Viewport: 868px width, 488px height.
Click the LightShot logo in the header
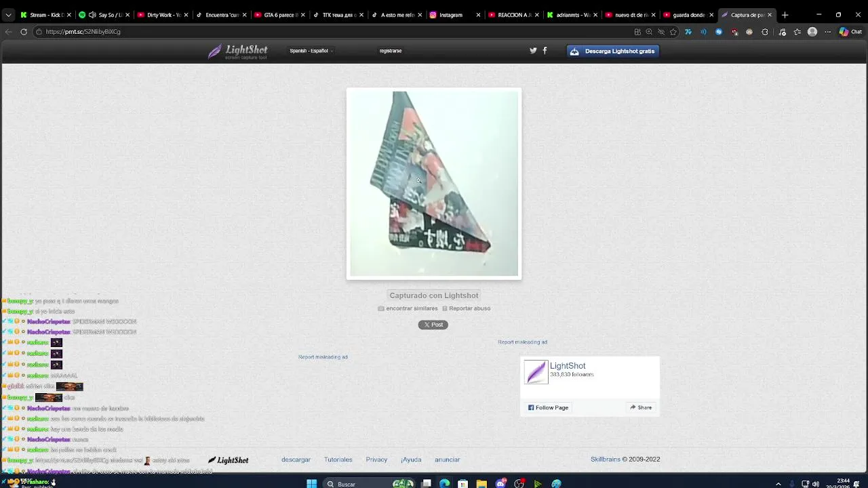coord(237,52)
